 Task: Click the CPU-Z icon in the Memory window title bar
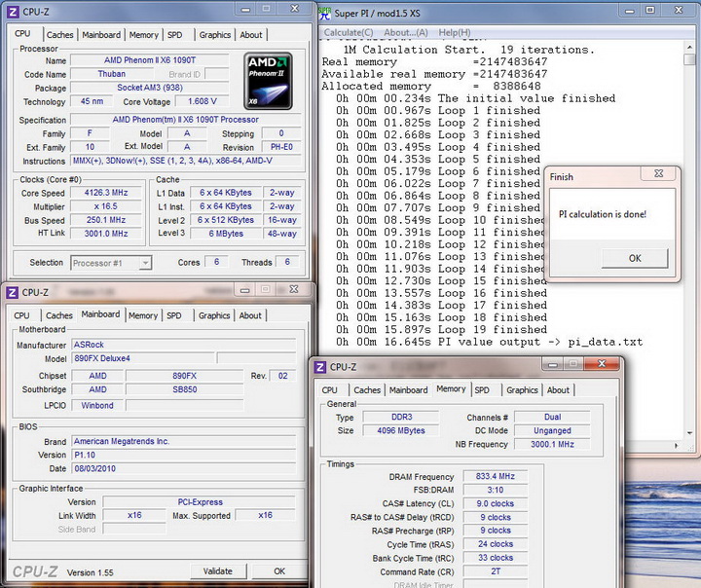(320, 367)
